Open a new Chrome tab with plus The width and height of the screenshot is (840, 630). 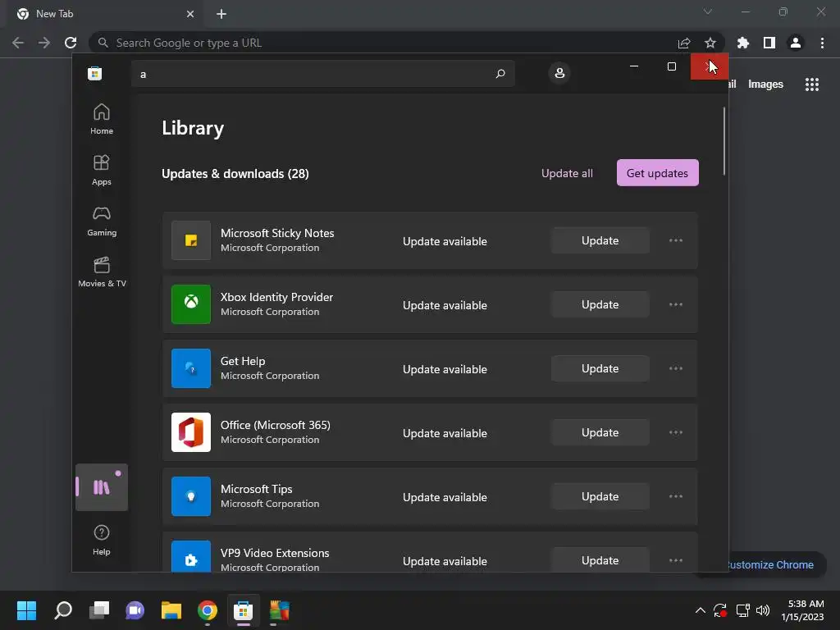click(221, 14)
